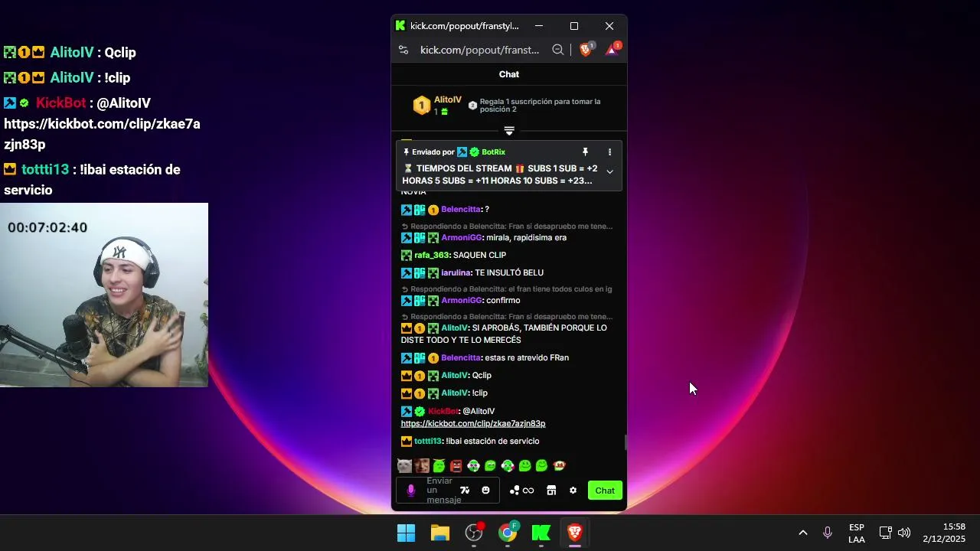
Task: Expand the pinned TIEMPOS DEL STREAM message
Action: [x=609, y=171]
